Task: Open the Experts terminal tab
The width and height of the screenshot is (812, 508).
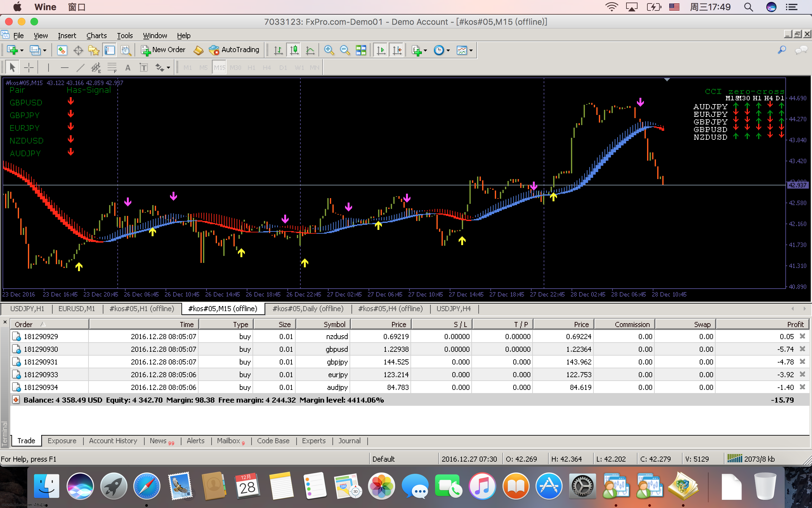Action: pos(313,440)
